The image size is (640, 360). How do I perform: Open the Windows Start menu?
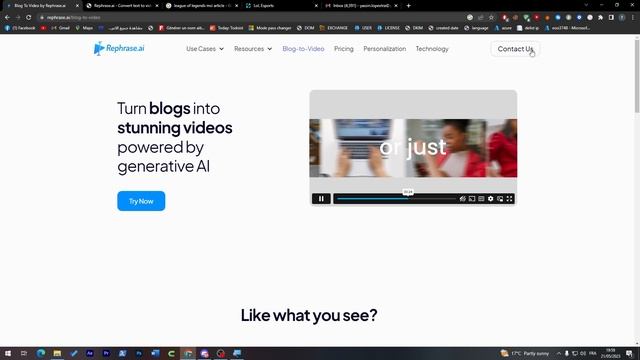8,353
